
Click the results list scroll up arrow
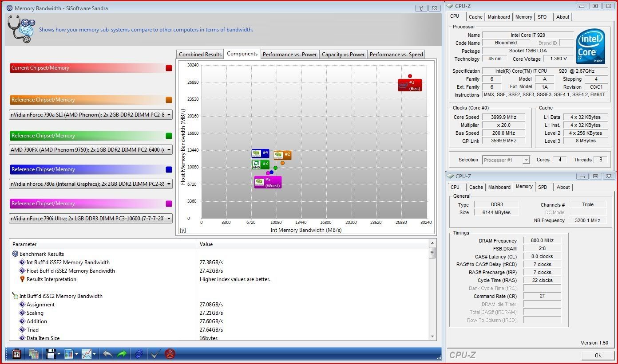tap(432, 243)
